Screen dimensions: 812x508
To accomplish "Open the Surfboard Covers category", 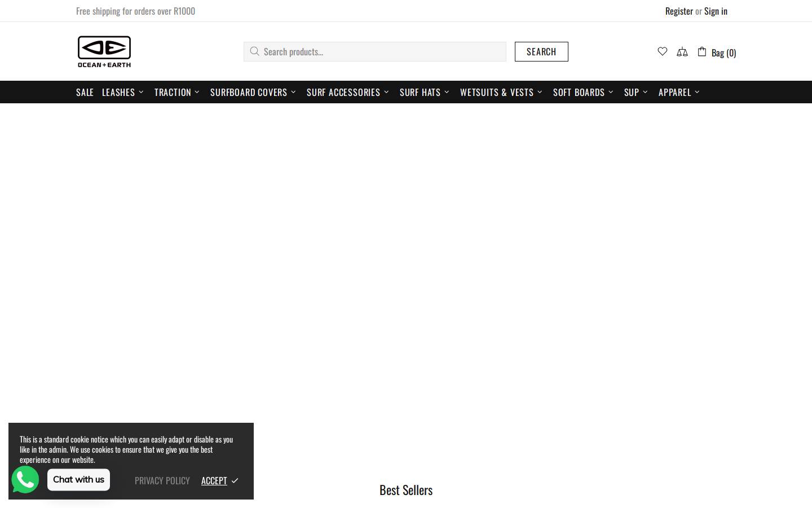I will [249, 92].
